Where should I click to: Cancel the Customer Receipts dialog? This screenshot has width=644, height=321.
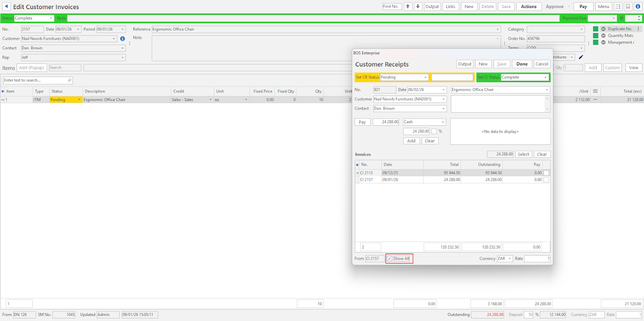point(542,64)
